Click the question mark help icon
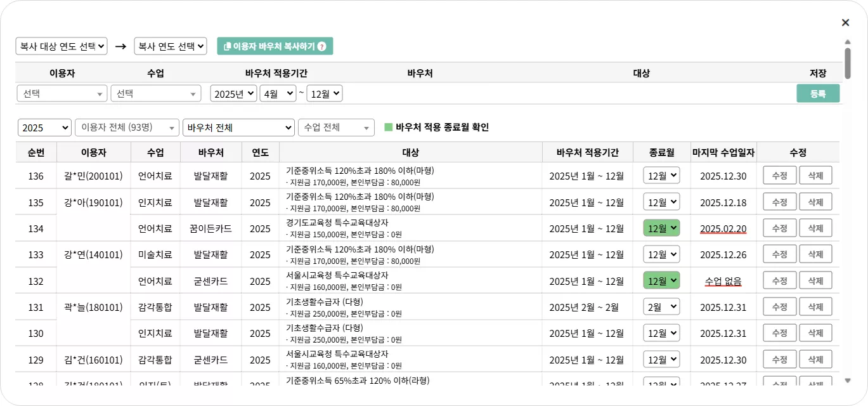This screenshot has width=868, height=406. coord(323,46)
